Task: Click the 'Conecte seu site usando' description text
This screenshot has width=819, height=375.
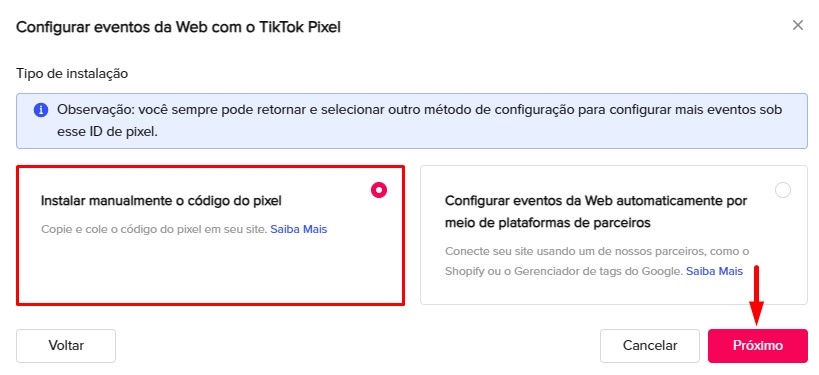Action: click(x=597, y=251)
